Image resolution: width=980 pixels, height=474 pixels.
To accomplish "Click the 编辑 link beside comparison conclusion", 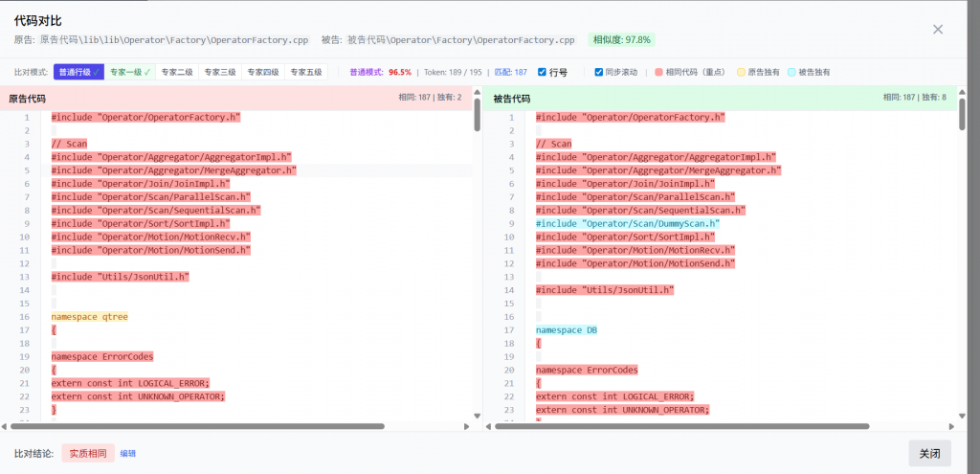I will pyautogui.click(x=128, y=454).
